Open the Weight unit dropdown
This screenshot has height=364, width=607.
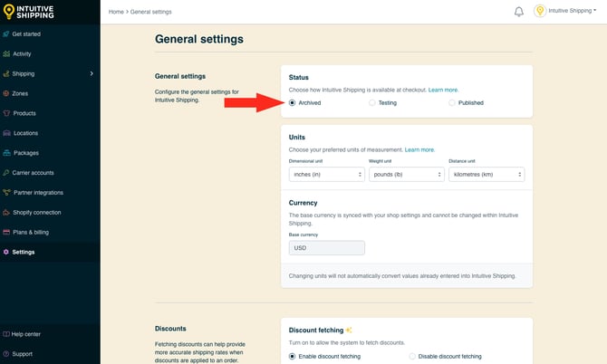[407, 175]
